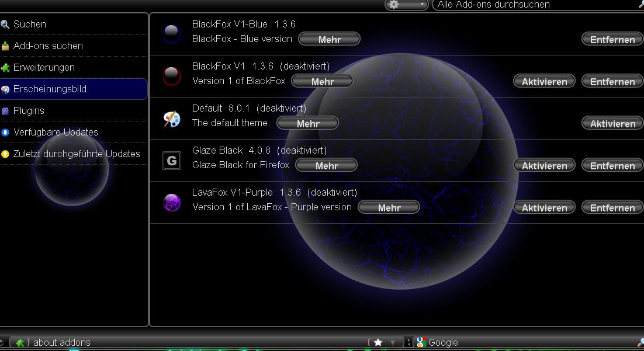This screenshot has width=644, height=351.
Task: Click the Default theme palette icon
Action: [172, 119]
